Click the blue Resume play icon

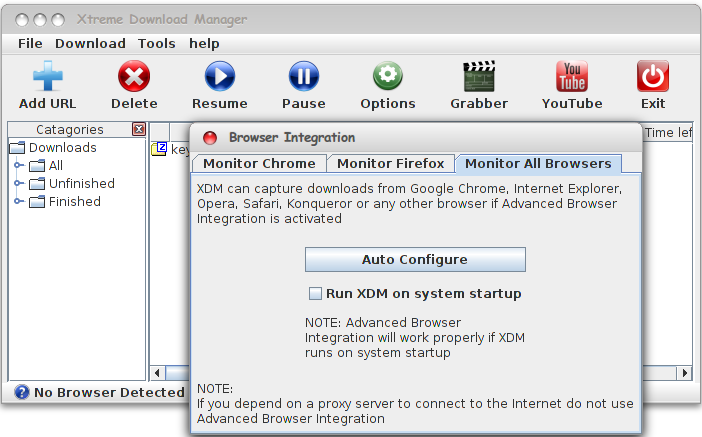[x=220, y=76]
